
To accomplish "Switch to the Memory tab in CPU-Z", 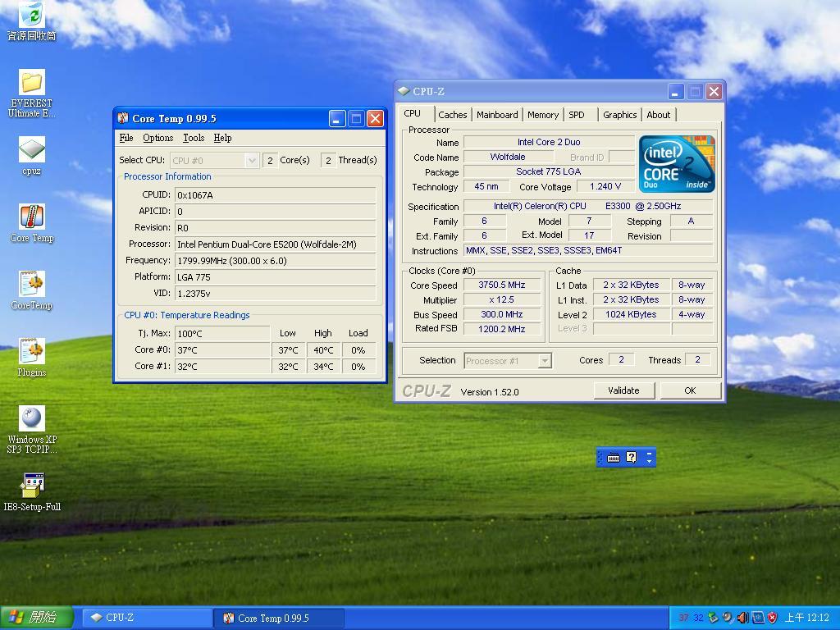I will pos(543,115).
